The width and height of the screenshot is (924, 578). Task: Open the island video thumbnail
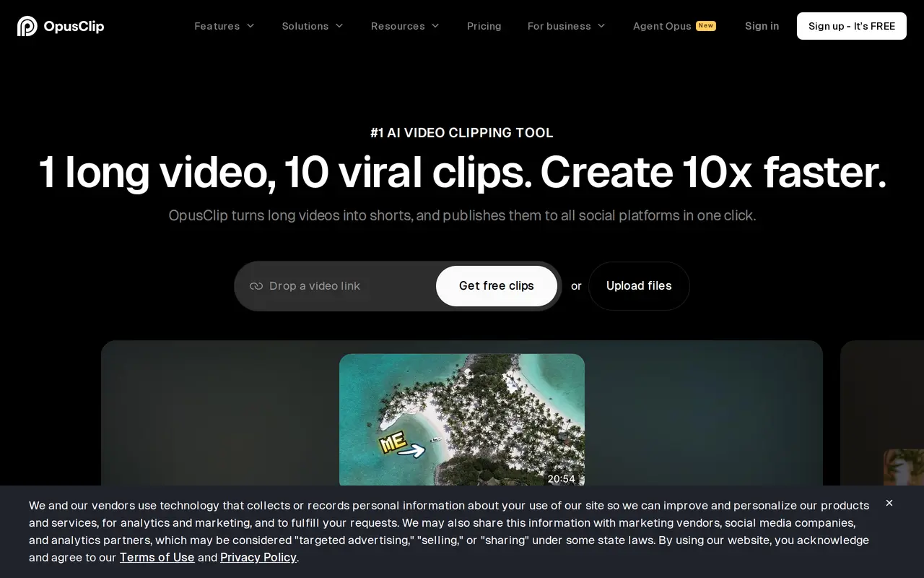pyautogui.click(x=462, y=419)
